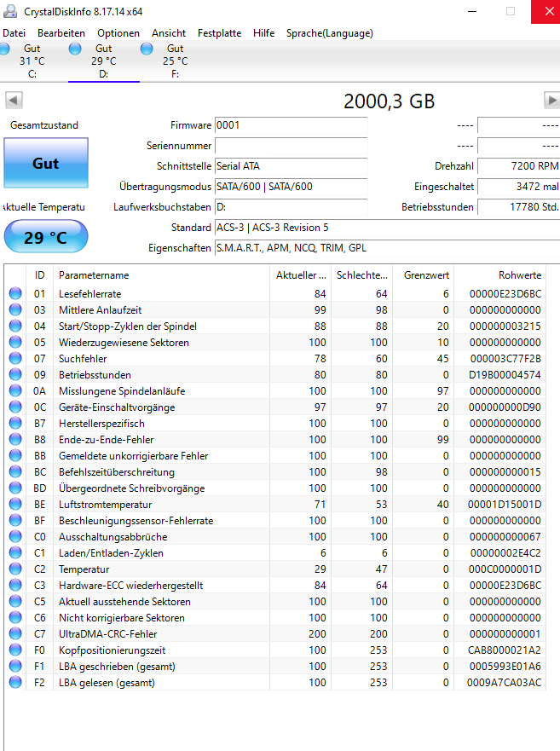560x751 pixels.
Task: Click status icon for Kopfpositionierungszeit
Action: pos(15,650)
